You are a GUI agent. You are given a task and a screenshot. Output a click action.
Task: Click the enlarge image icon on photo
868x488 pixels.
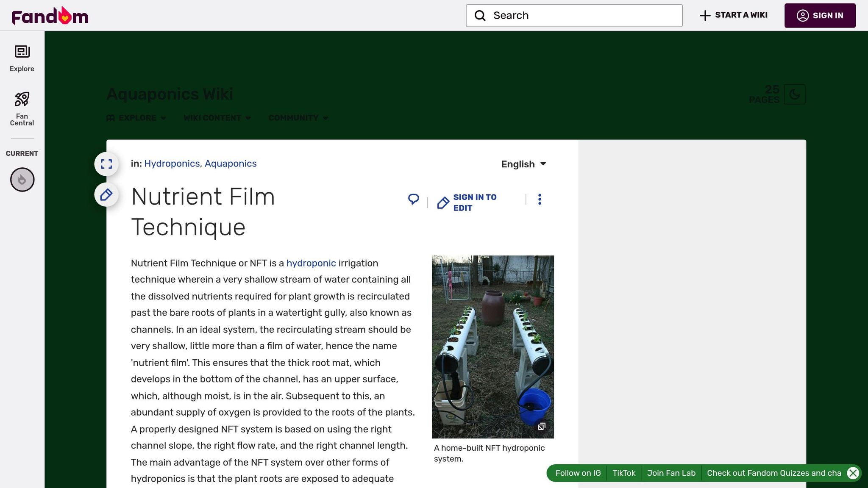coord(542,426)
